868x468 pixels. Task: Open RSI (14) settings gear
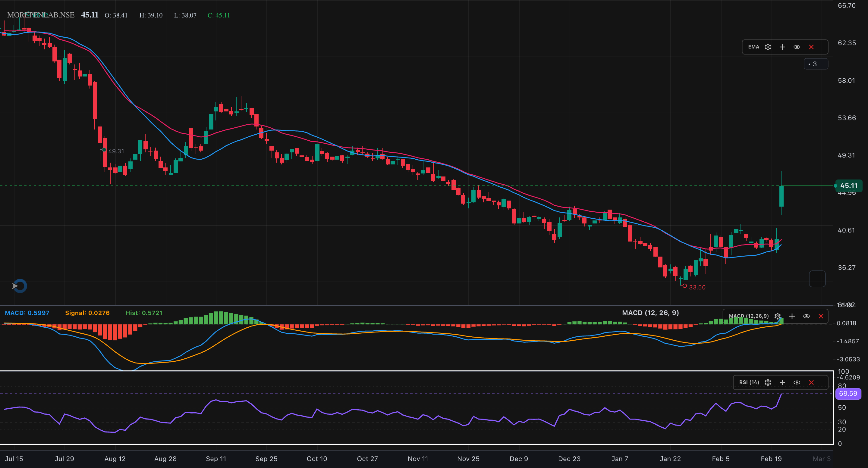[768, 382]
